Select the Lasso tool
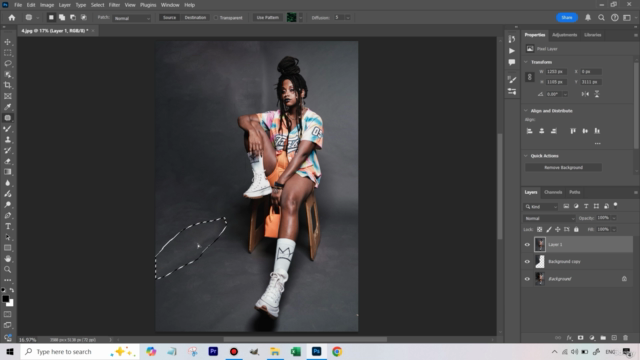Image resolution: width=640 pixels, height=360 pixels. [x=8, y=64]
